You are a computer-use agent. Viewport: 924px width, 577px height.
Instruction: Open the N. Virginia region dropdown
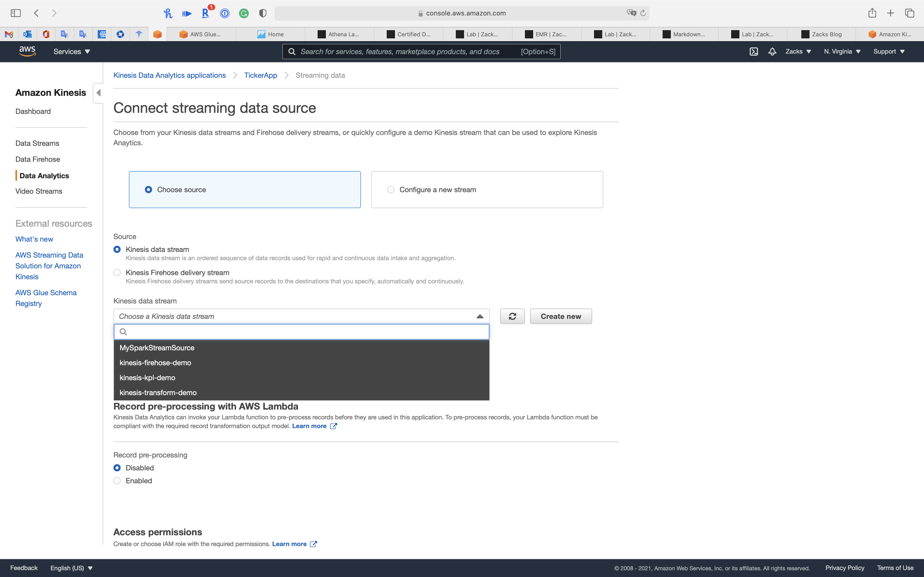pyautogui.click(x=842, y=52)
